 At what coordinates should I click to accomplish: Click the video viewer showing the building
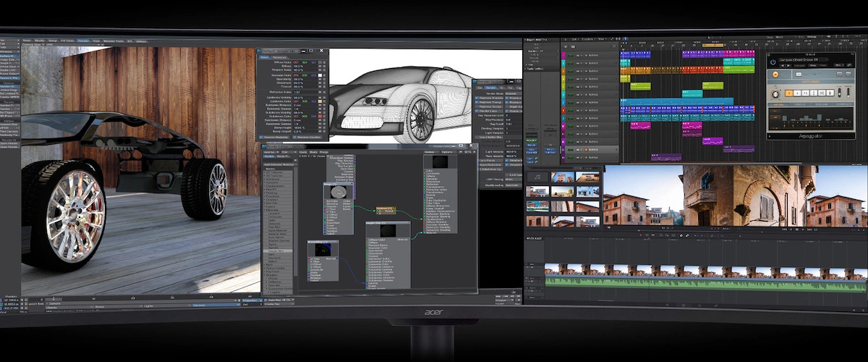coord(736,196)
